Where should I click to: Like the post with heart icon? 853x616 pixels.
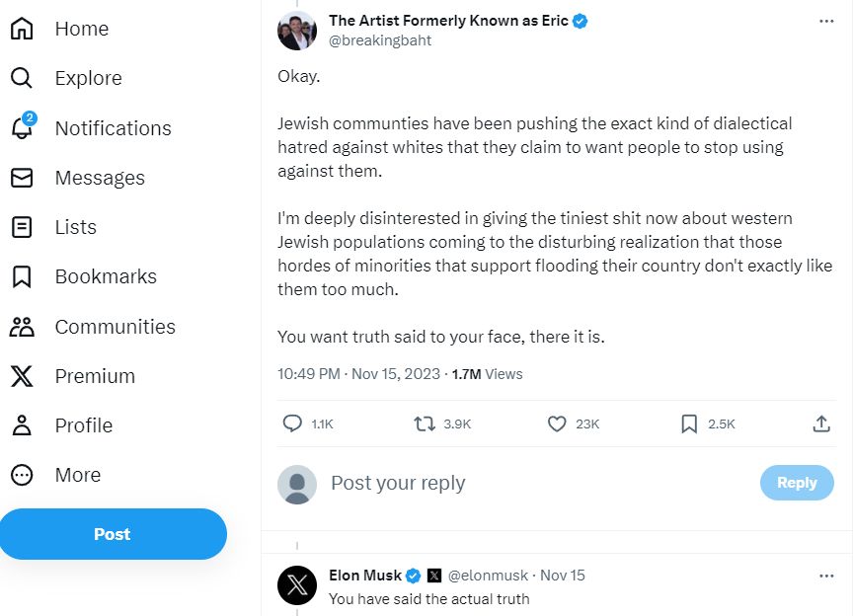557,423
